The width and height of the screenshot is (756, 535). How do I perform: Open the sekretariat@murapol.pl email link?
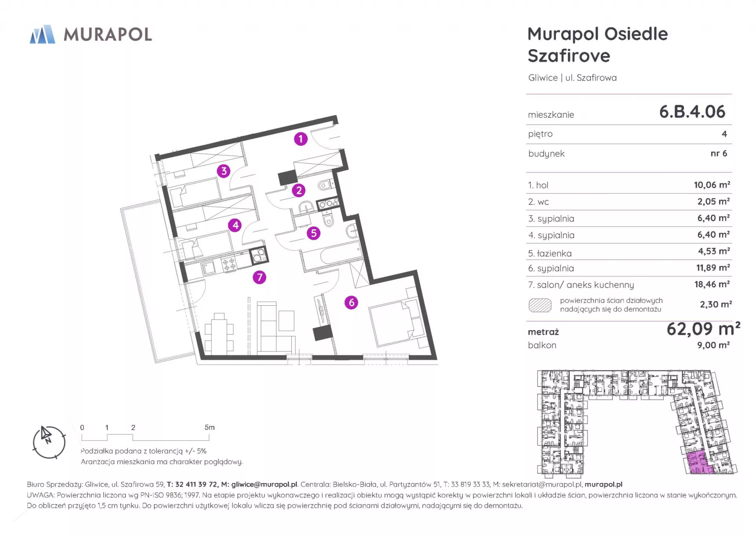pos(542,484)
